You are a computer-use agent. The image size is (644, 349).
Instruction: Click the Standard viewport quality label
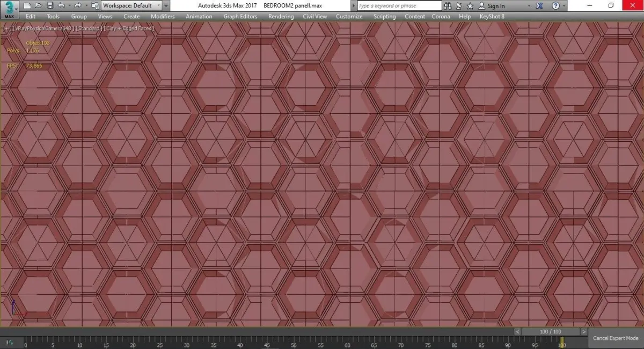click(88, 28)
